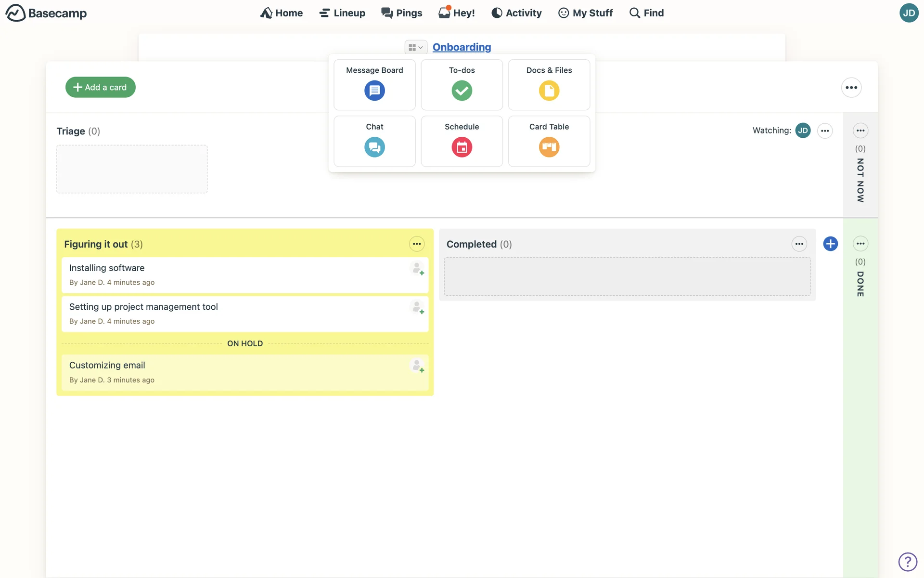The width and height of the screenshot is (924, 578).
Task: Open Setting up project management tool card
Action: click(143, 307)
